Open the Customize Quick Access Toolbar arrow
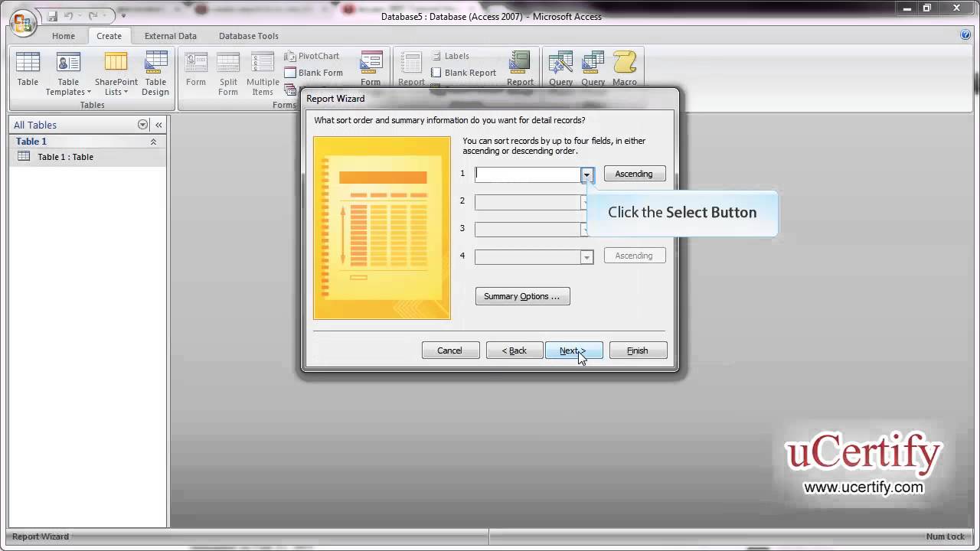The height and width of the screenshot is (551, 980). pyautogui.click(x=123, y=15)
